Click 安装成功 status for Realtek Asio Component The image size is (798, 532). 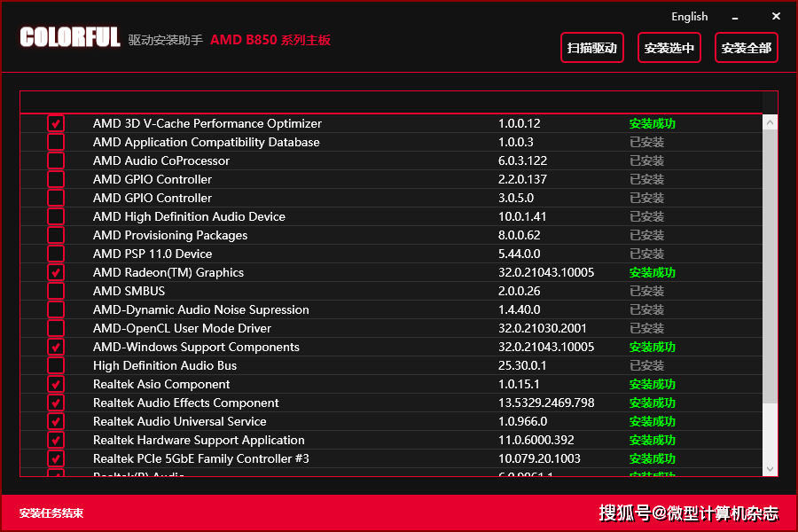pyautogui.click(x=652, y=384)
